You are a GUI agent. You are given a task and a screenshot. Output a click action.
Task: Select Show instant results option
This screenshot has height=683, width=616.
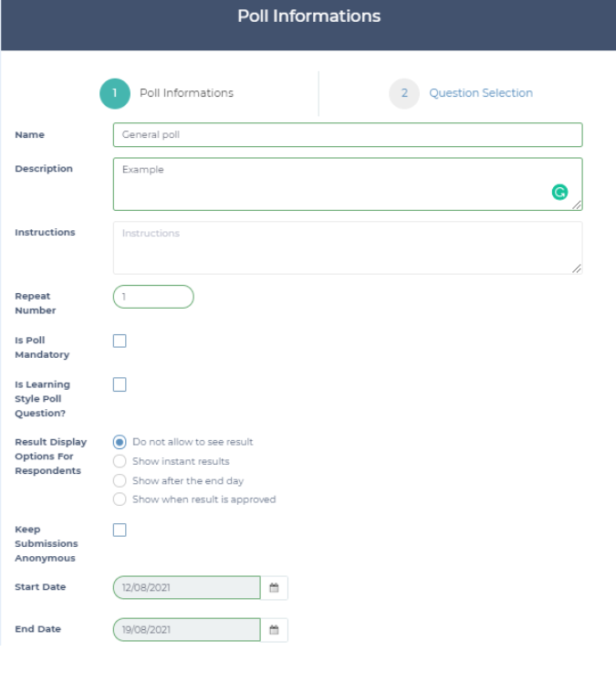click(x=120, y=461)
